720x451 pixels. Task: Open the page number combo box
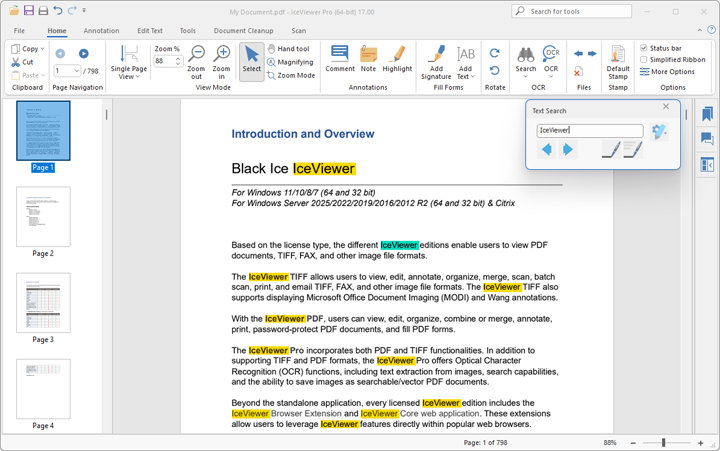[68, 71]
